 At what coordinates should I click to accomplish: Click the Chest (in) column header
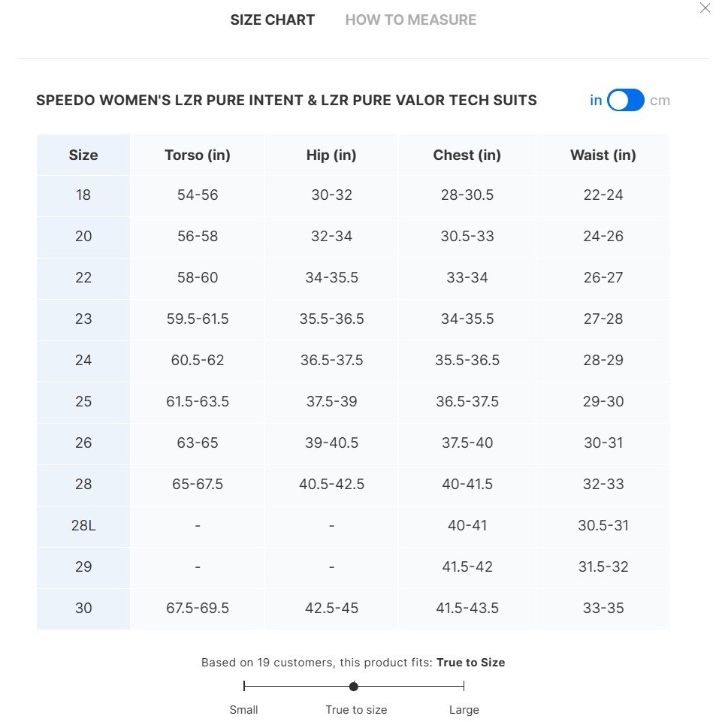point(467,155)
